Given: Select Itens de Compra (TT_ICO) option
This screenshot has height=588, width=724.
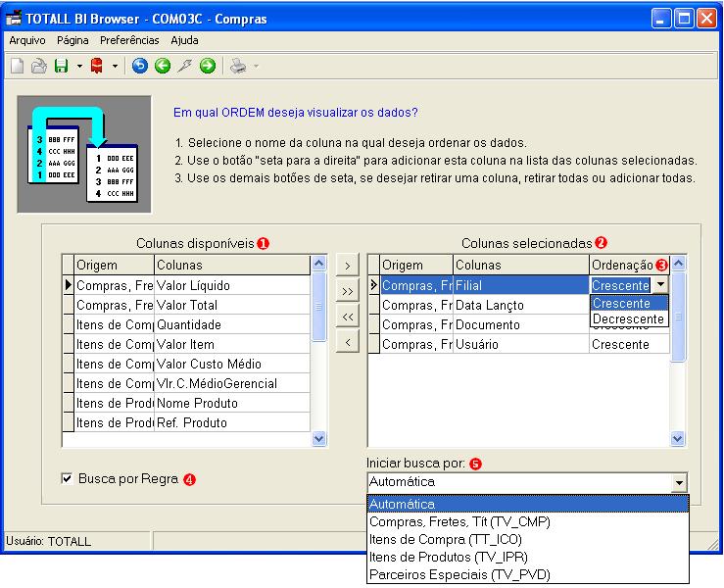Looking at the screenshot, I should (528, 540).
